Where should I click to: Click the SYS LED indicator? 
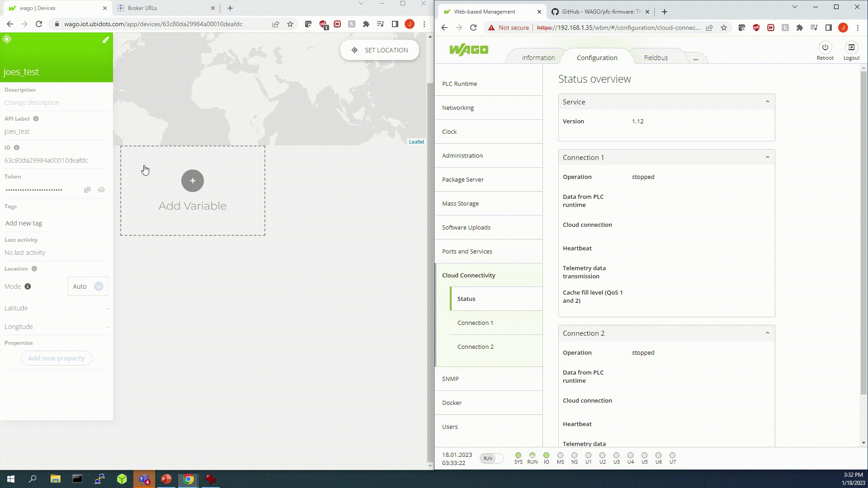518,455
